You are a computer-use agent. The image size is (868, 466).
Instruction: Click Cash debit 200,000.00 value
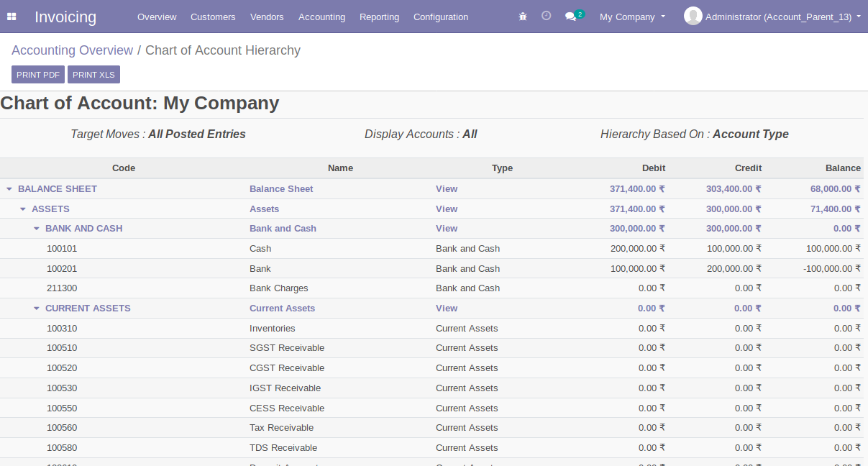[637, 249]
